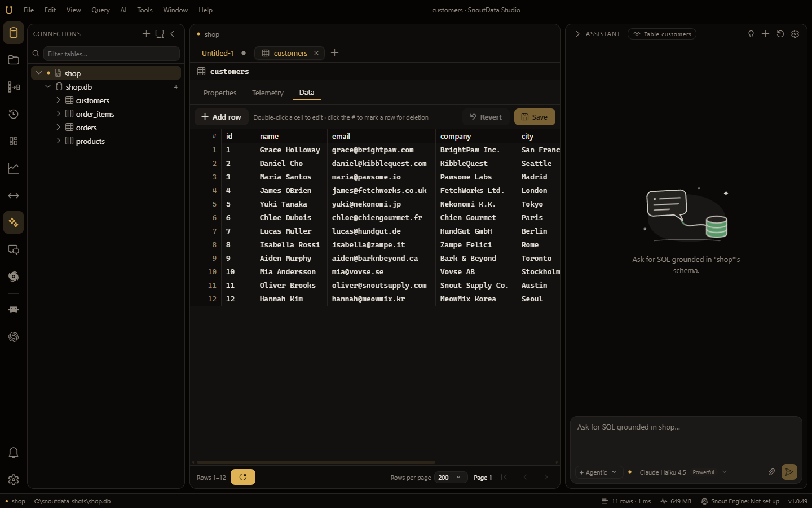
Task: Focus the Filter tables search field
Action: [x=112, y=54]
